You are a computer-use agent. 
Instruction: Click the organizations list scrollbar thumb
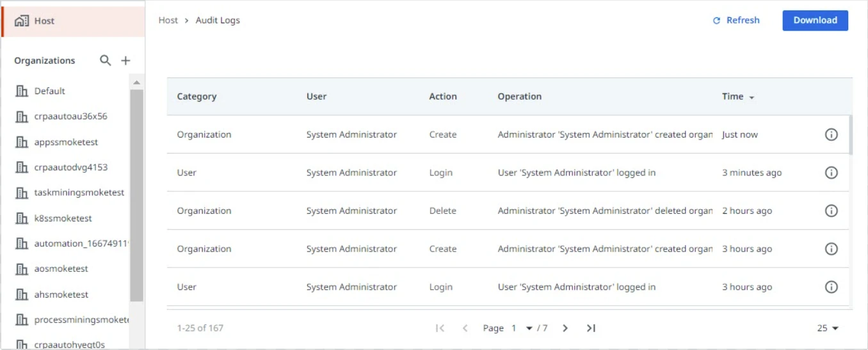136,195
